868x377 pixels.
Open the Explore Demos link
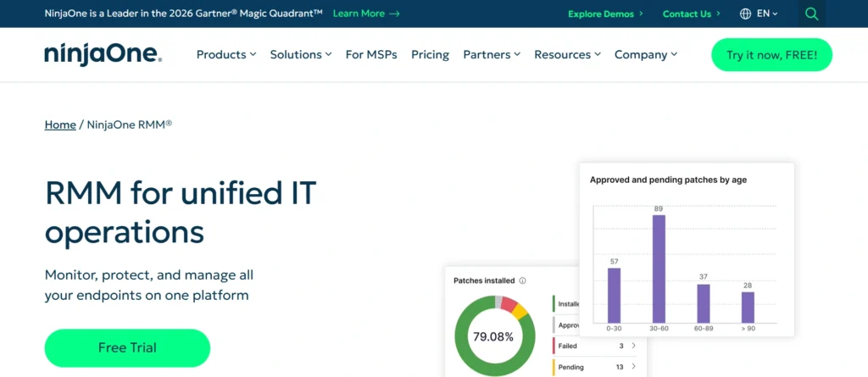click(x=605, y=14)
